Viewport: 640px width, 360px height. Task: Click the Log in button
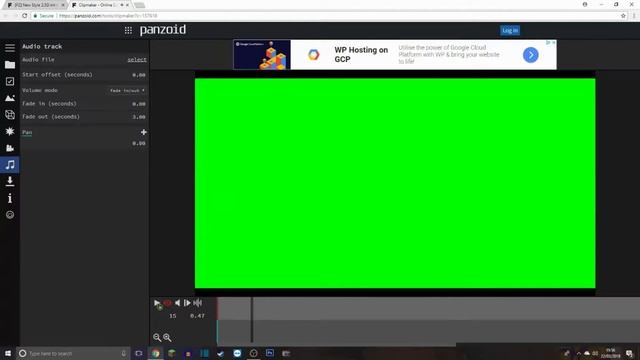[510, 30]
